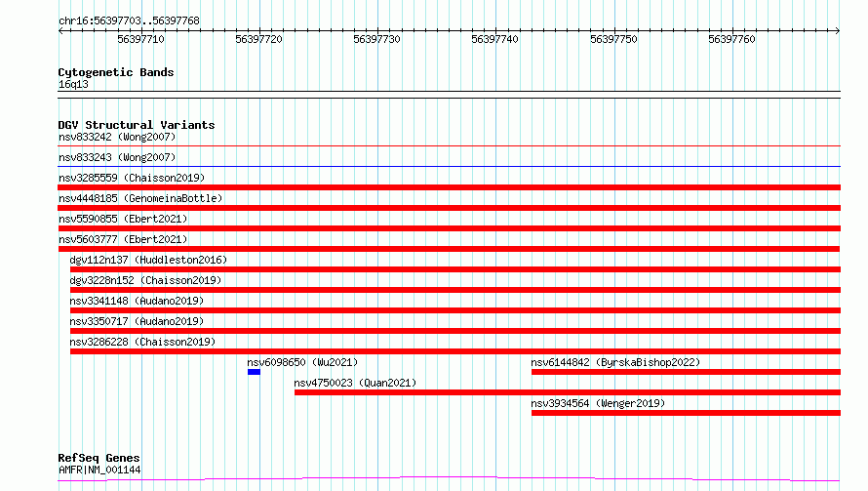This screenshot has width=868, height=491.
Task: Open the nsv6144842 (ByrskaBishop2022) variant
Action: click(x=615, y=362)
